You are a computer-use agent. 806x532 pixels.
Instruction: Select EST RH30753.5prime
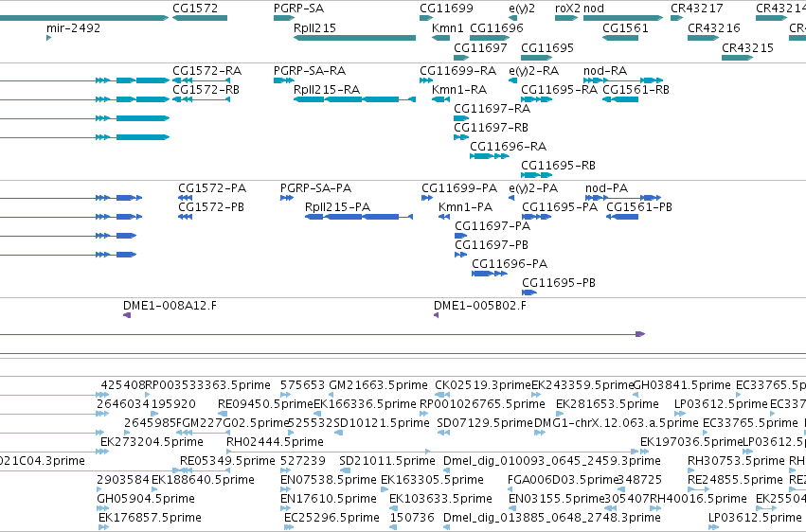[x=690, y=470]
